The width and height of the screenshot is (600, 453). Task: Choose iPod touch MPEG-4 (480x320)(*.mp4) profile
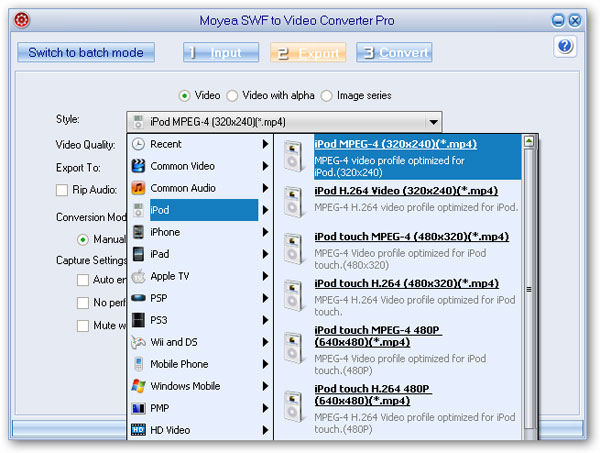[x=412, y=237]
